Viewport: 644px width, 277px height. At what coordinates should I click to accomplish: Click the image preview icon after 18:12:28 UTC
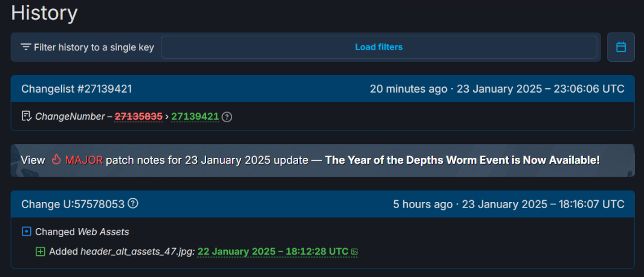355,252
